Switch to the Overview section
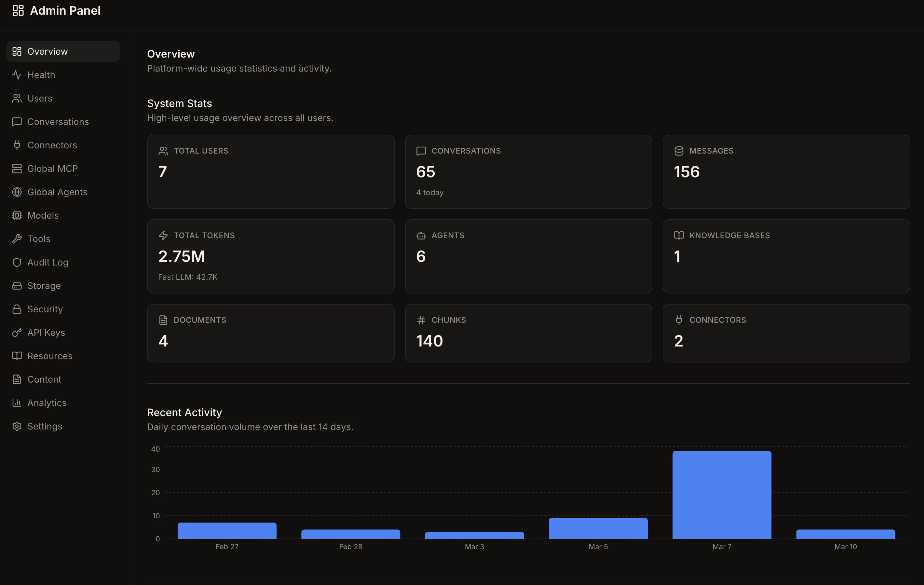Image resolution: width=924 pixels, height=585 pixels. click(47, 51)
